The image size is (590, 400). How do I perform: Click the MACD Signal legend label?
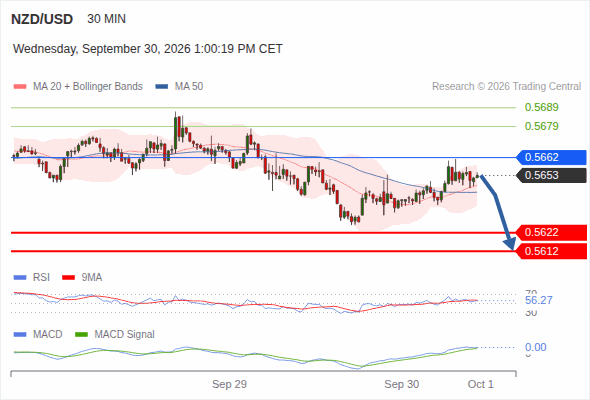click(x=124, y=335)
